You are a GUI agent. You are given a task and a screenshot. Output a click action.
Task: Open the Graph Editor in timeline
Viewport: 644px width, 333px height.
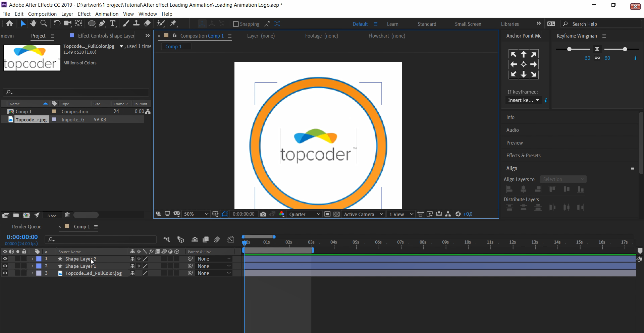231,239
